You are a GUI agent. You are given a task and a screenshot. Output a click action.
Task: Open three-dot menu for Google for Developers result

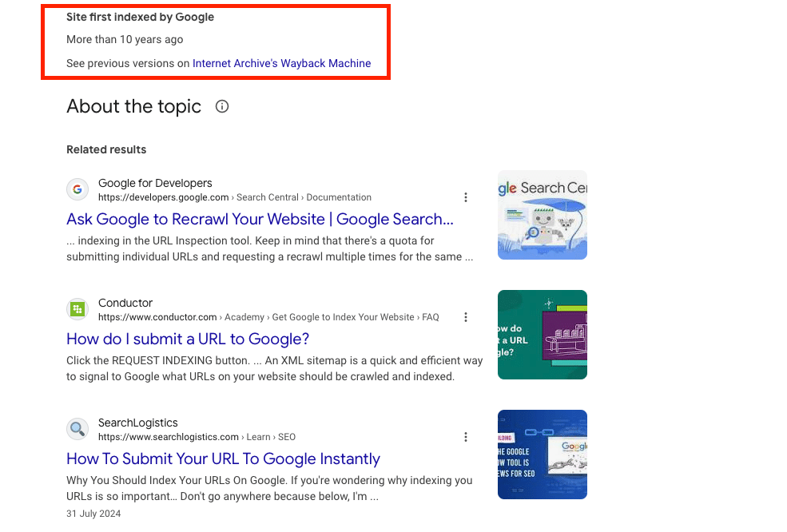pos(466,197)
